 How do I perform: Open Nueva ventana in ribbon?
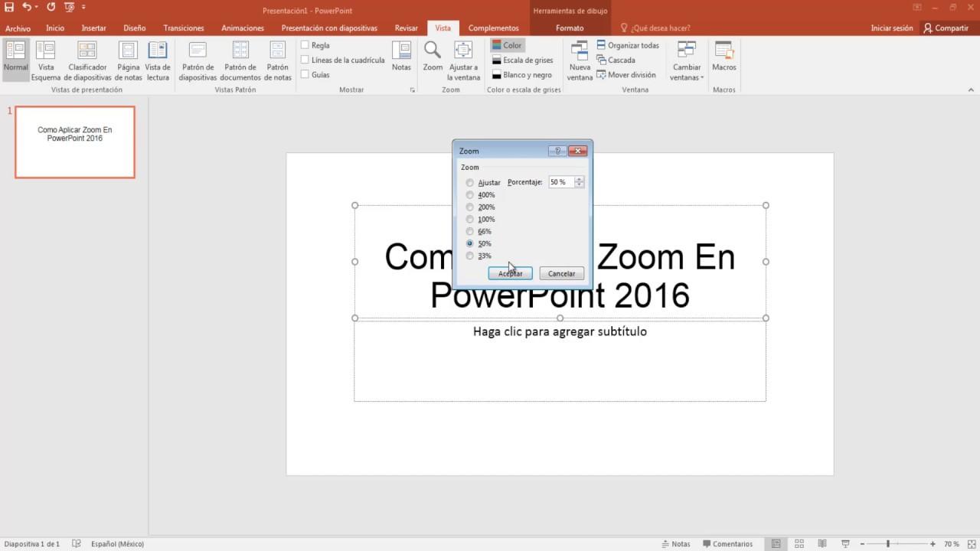[580, 60]
